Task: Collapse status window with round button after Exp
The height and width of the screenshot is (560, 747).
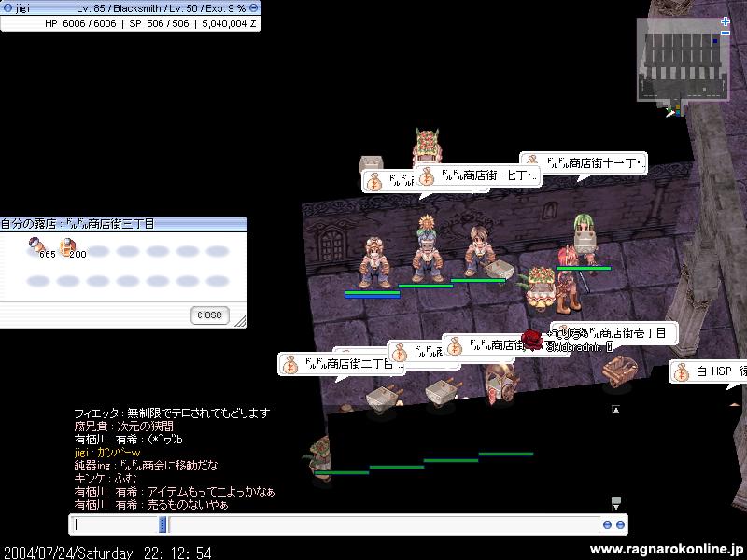Action: [254, 8]
